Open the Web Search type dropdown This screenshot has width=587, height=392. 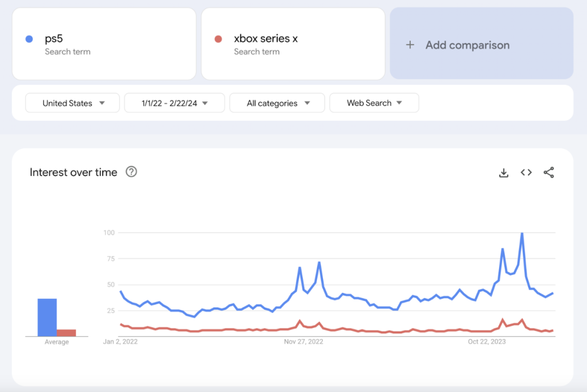374,103
